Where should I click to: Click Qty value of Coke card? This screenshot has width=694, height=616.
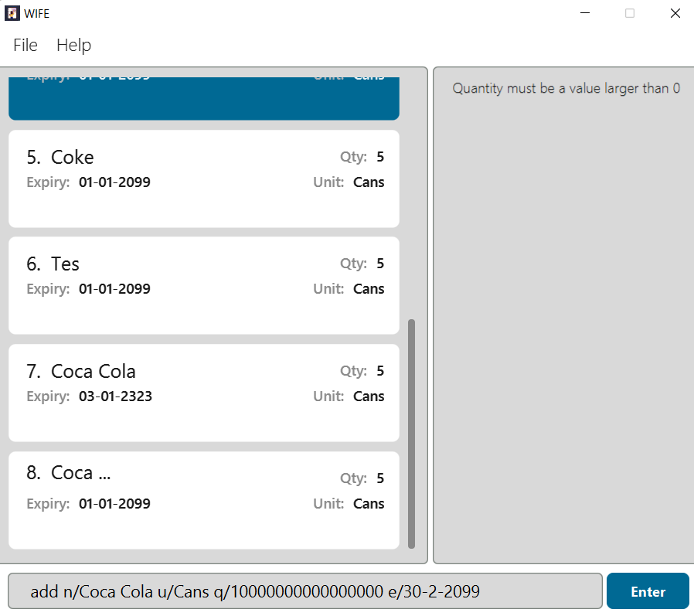380,157
